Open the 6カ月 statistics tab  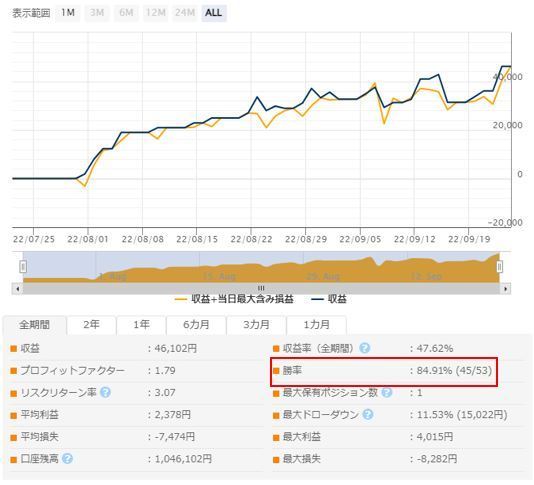click(x=196, y=325)
